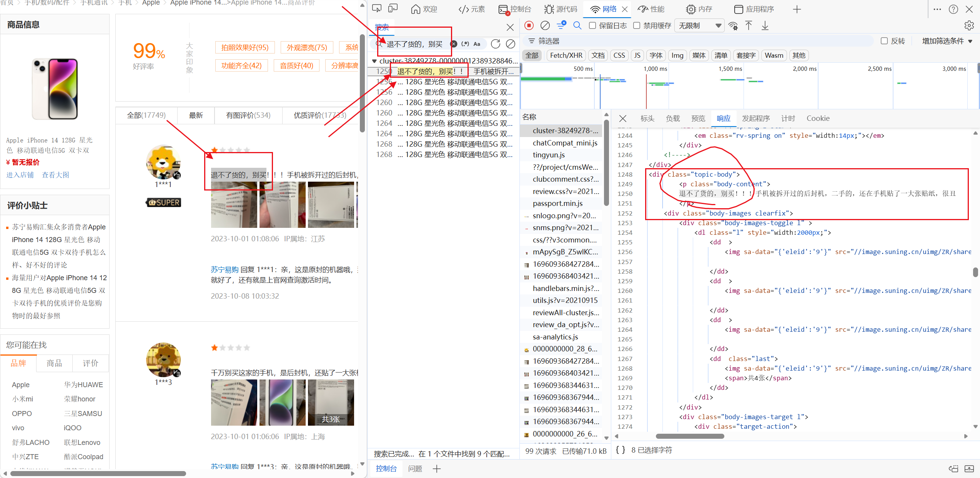Screen dimensions: 980x478
Task: Toggle regular expression search option
Action: click(x=465, y=44)
